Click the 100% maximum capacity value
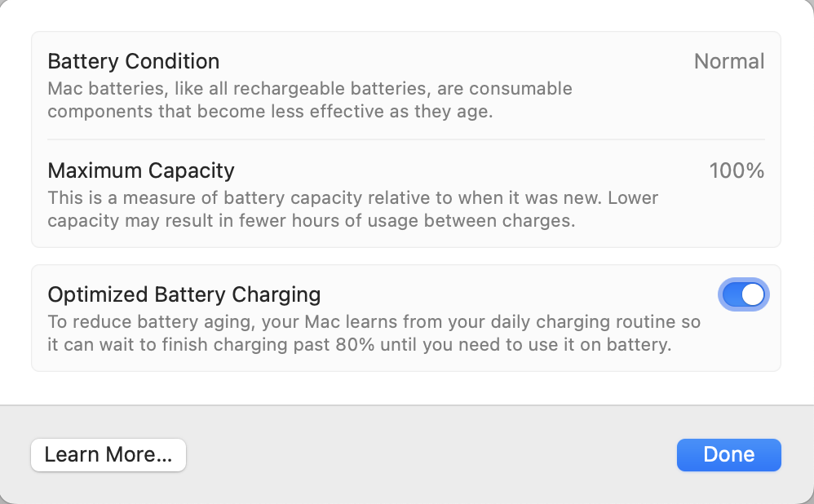This screenshot has width=814, height=504. coord(737,170)
